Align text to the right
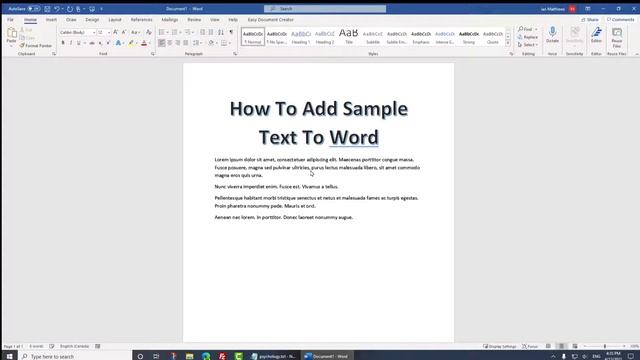 [x=178, y=43]
